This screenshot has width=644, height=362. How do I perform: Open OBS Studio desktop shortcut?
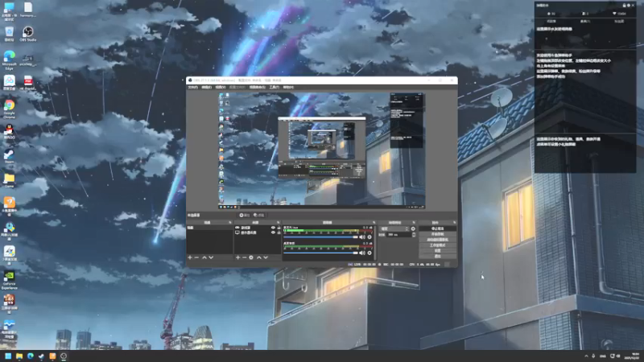pos(28,34)
